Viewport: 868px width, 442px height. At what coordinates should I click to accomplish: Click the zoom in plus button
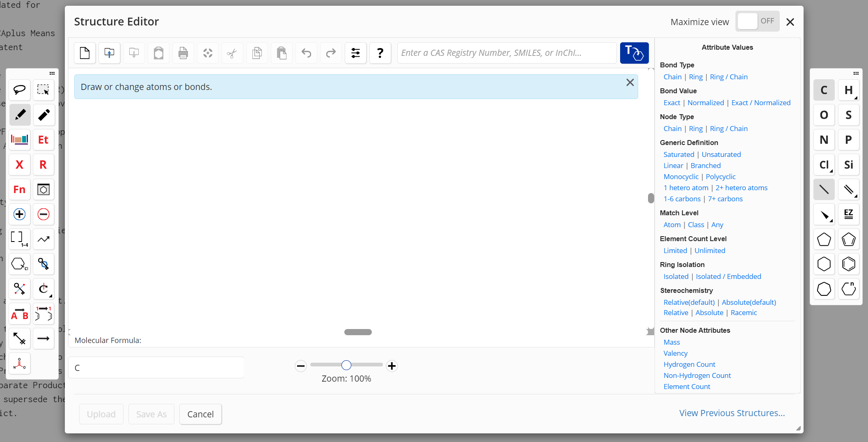392,366
